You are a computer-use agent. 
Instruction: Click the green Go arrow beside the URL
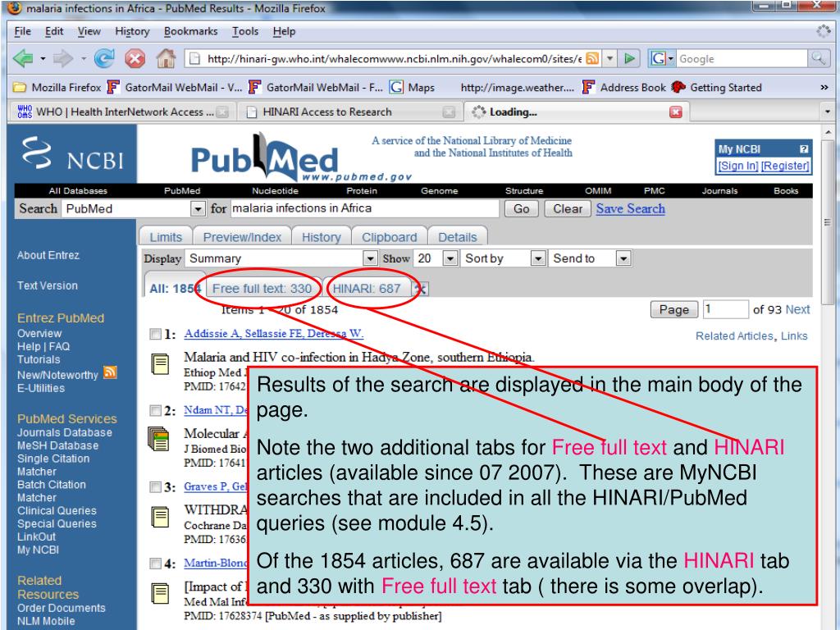tap(629, 58)
